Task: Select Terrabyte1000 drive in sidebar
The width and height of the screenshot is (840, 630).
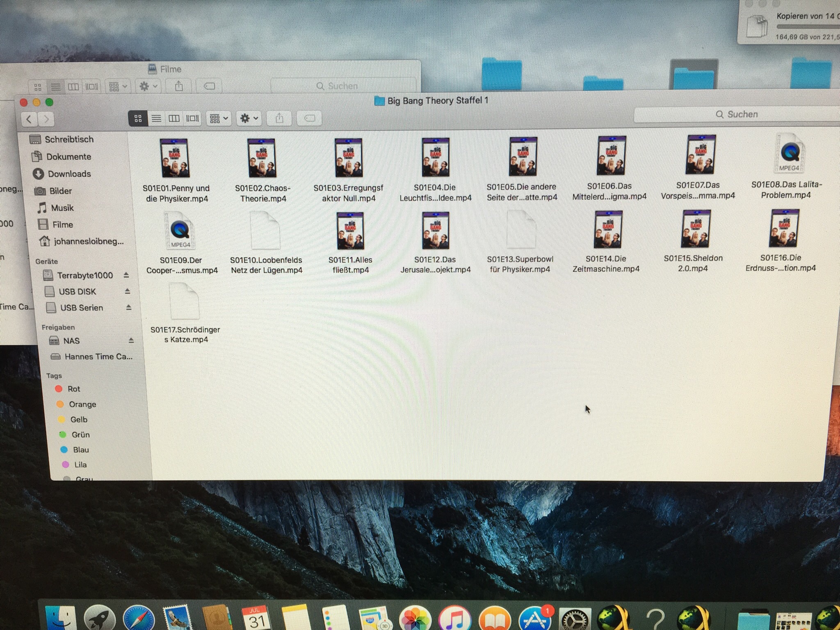Action: [78, 276]
